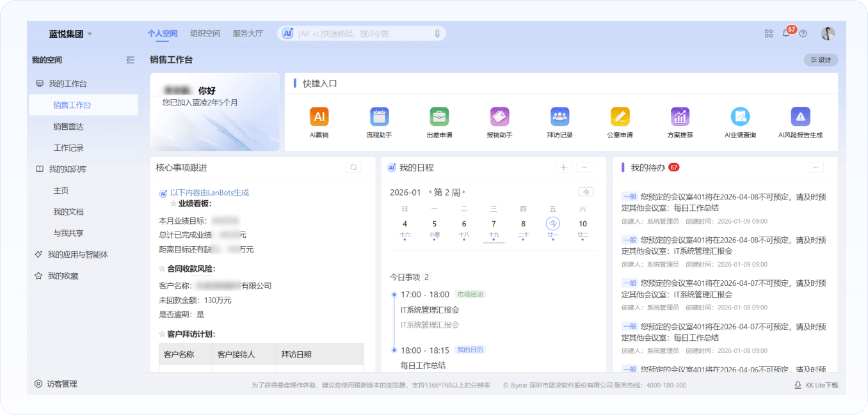Click the notification bell with 67 badge
The width and height of the screenshot is (868, 415).
786,33
